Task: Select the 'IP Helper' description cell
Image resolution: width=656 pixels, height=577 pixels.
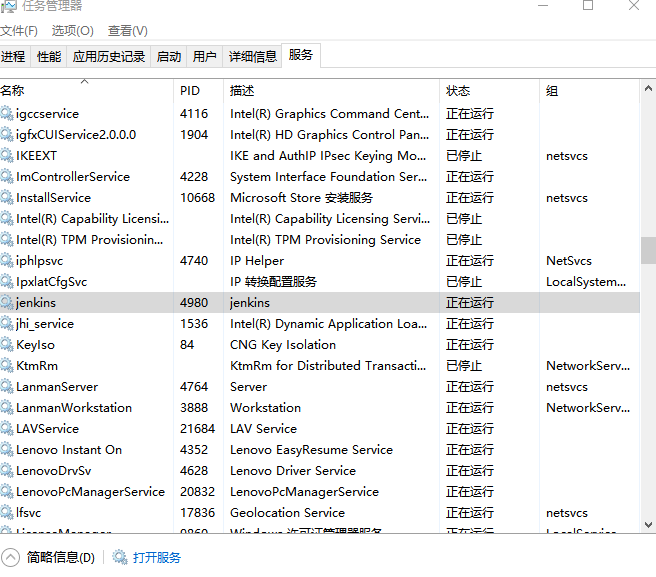Action: click(x=257, y=261)
